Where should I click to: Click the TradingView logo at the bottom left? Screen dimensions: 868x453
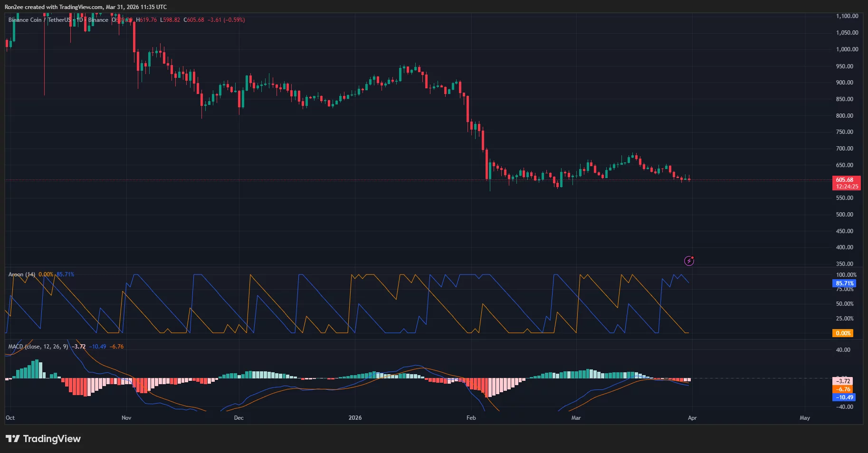pyautogui.click(x=43, y=438)
